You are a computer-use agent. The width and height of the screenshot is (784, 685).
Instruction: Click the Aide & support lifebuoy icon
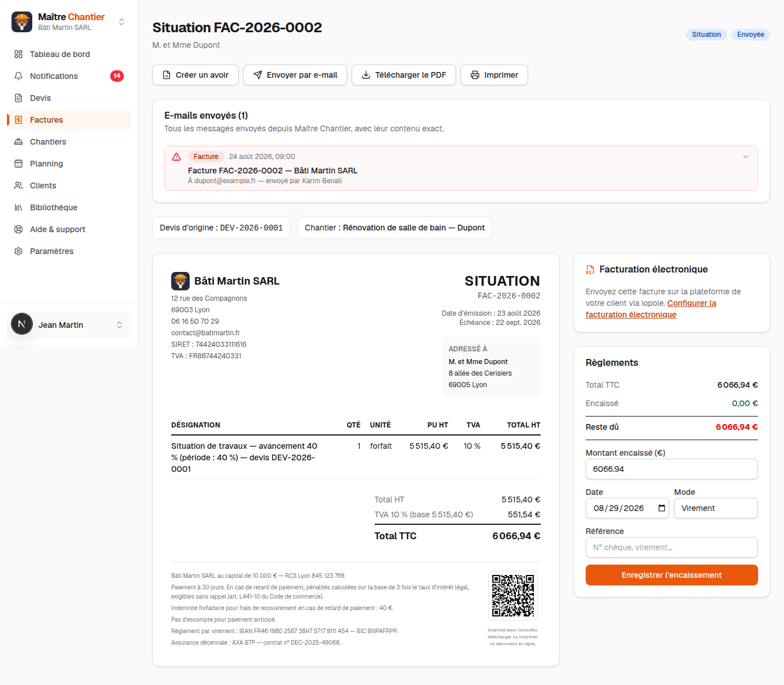click(x=18, y=229)
